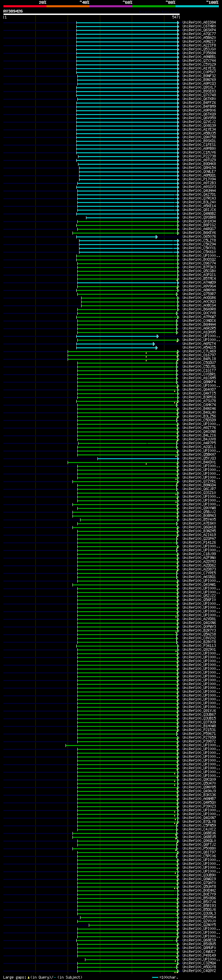Click the cyan =100char. scale legend

coord(165,977)
